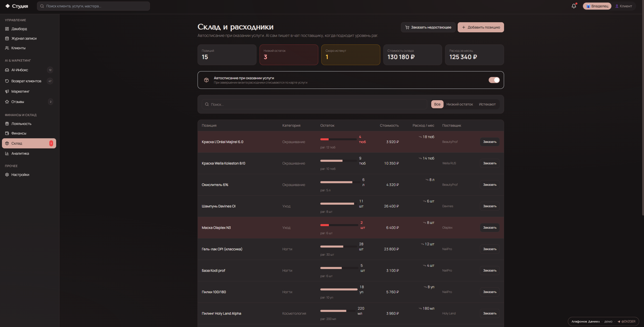Open Настройки settings page
The width and height of the screenshot is (644, 327).
point(29,175)
